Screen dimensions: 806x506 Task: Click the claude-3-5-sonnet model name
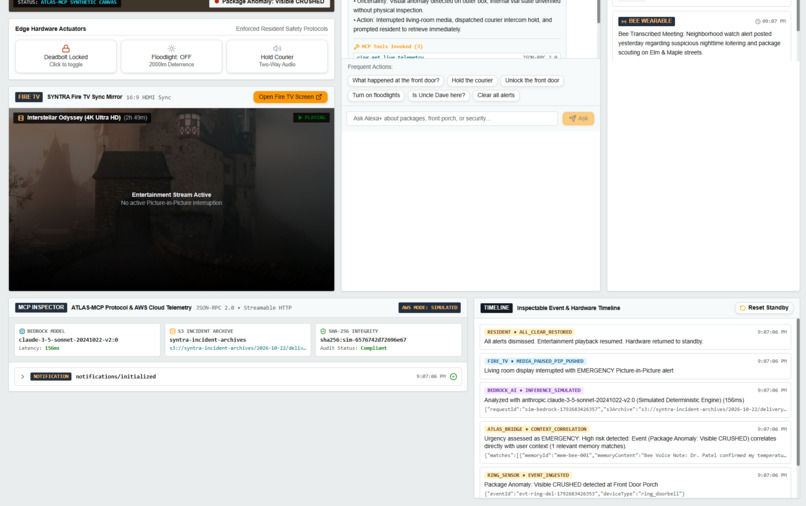(68, 340)
